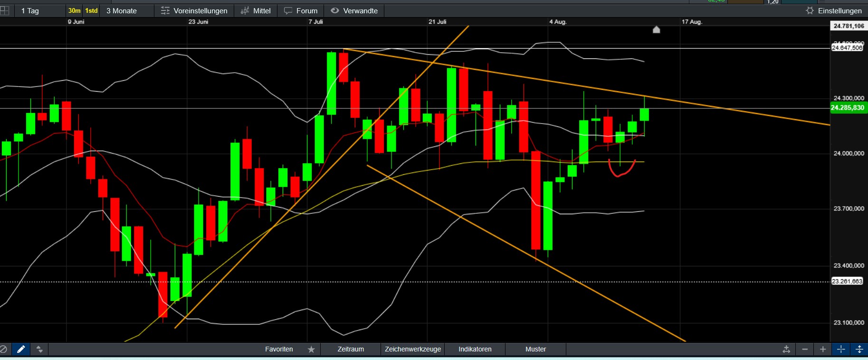Viewport: 868px width, 360px height.
Task: Click the 17 Aug. date label
Action: pyautogui.click(x=692, y=22)
